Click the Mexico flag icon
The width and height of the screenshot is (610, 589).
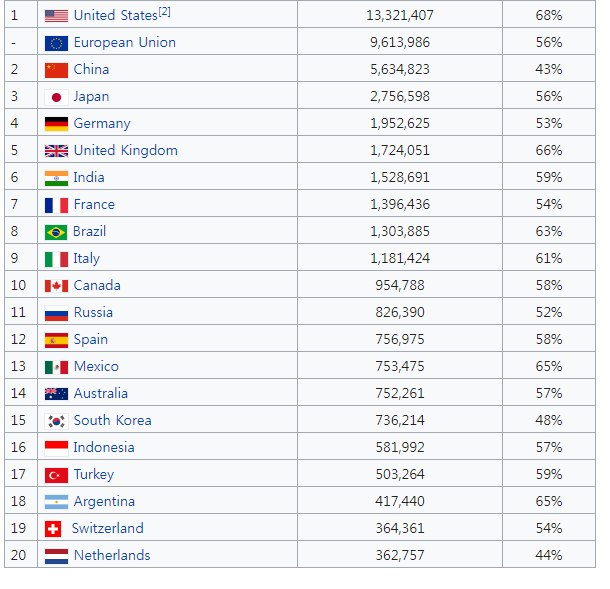point(56,367)
